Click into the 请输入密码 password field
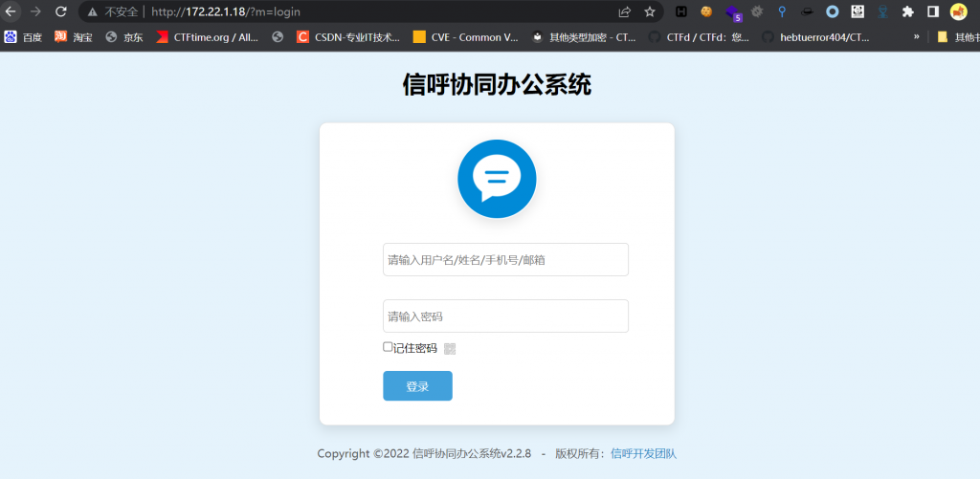The image size is (980, 479). pos(505,316)
